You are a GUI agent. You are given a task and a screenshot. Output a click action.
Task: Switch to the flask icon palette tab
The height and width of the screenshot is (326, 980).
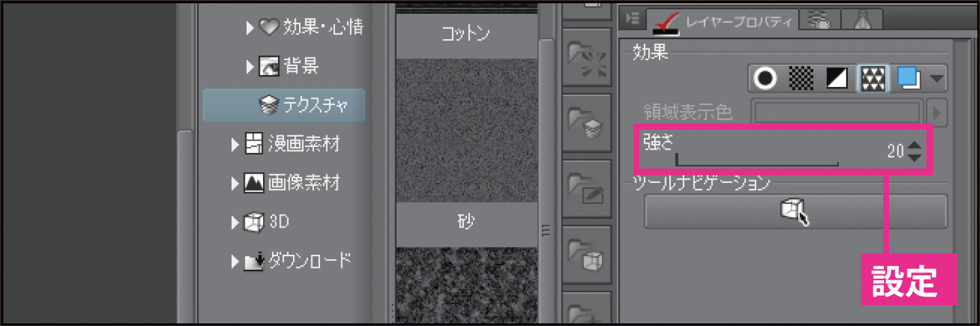pyautogui.click(x=862, y=20)
